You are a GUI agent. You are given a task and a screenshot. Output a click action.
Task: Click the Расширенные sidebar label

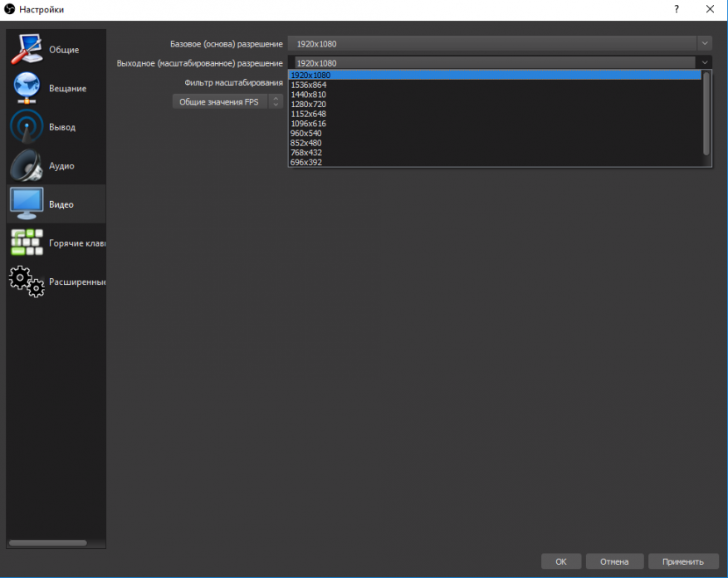(x=77, y=282)
